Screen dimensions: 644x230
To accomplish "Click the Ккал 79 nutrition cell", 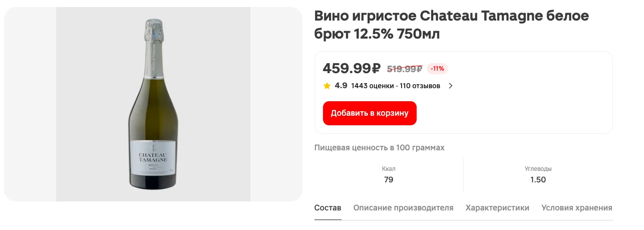I will point(389,175).
